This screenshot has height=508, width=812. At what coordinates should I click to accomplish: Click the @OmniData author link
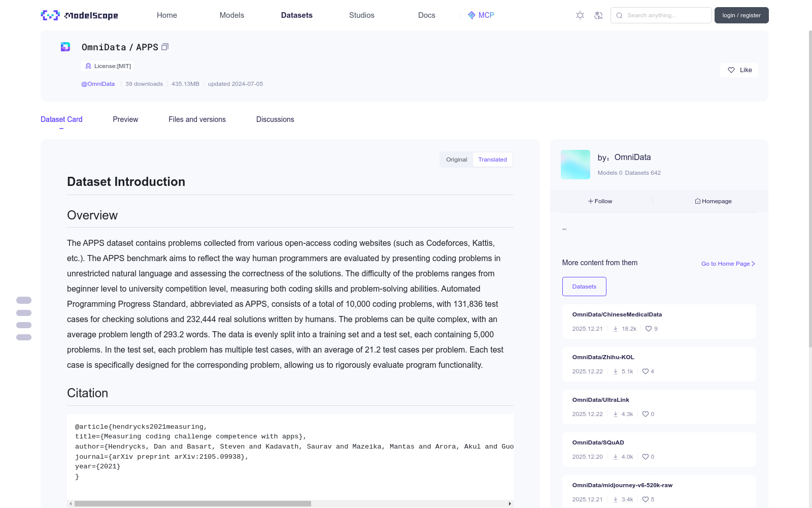[x=98, y=84]
